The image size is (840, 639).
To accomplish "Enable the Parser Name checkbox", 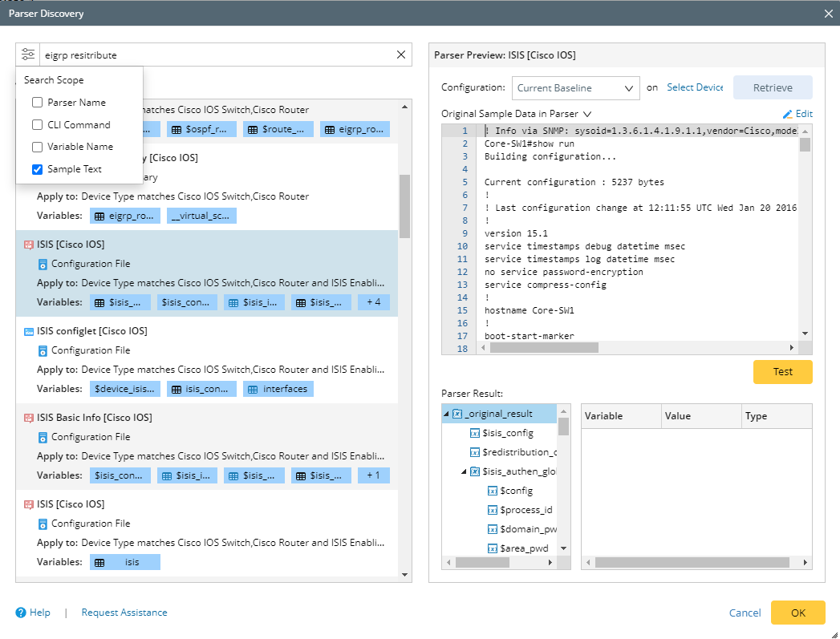I will tap(38, 103).
